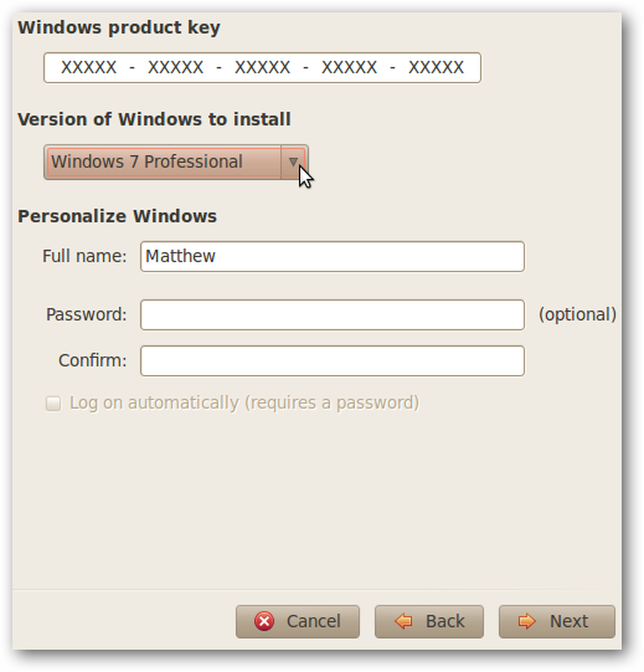Click into the Password input field
This screenshot has width=644, height=672.
[332, 315]
